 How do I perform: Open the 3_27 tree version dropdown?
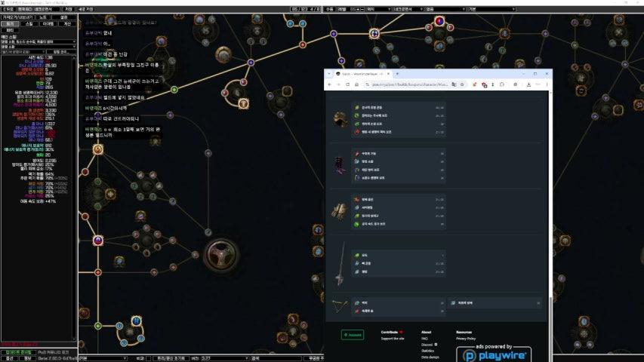coord(225,358)
